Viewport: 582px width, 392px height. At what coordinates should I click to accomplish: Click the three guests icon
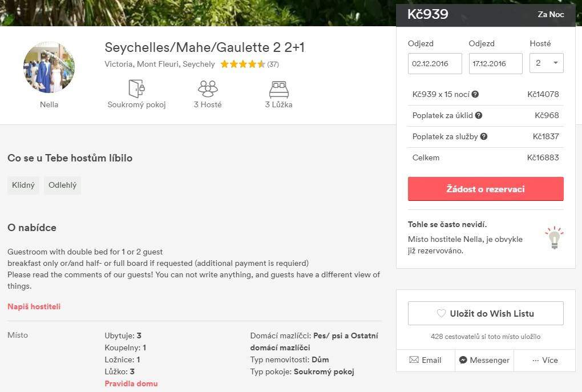[x=208, y=89]
